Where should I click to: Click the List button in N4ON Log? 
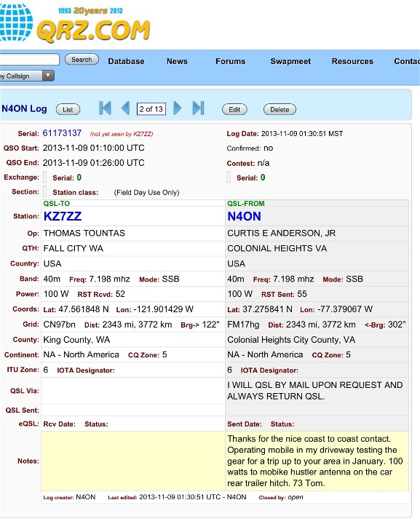pyautogui.click(x=68, y=109)
